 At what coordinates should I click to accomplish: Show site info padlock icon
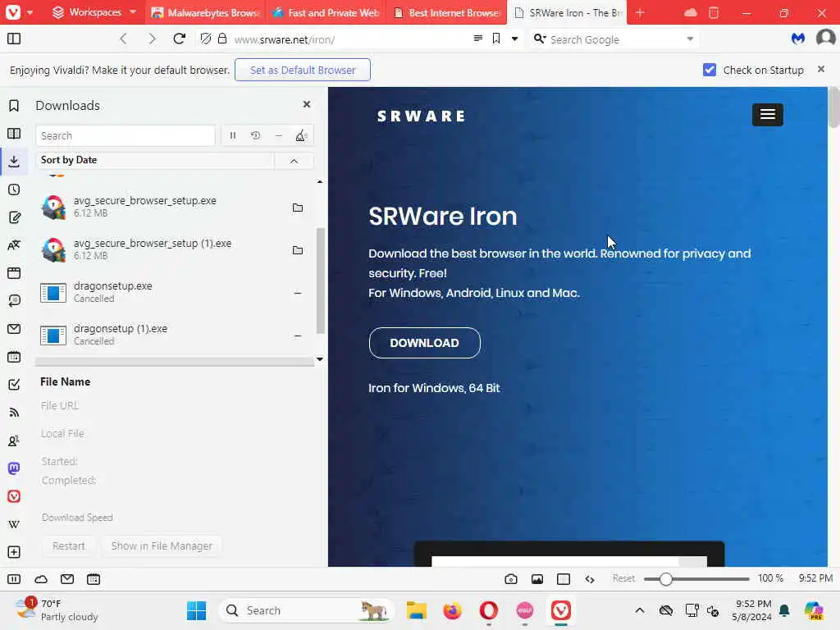222,39
